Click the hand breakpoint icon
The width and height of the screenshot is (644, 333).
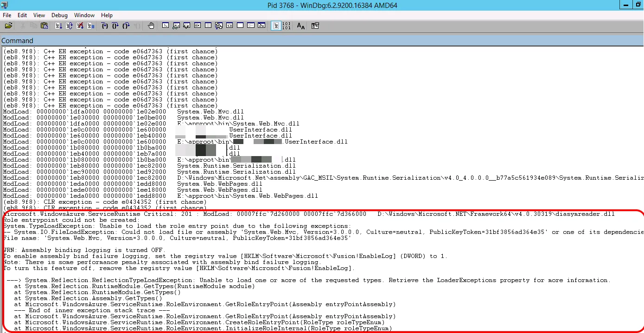[151, 26]
